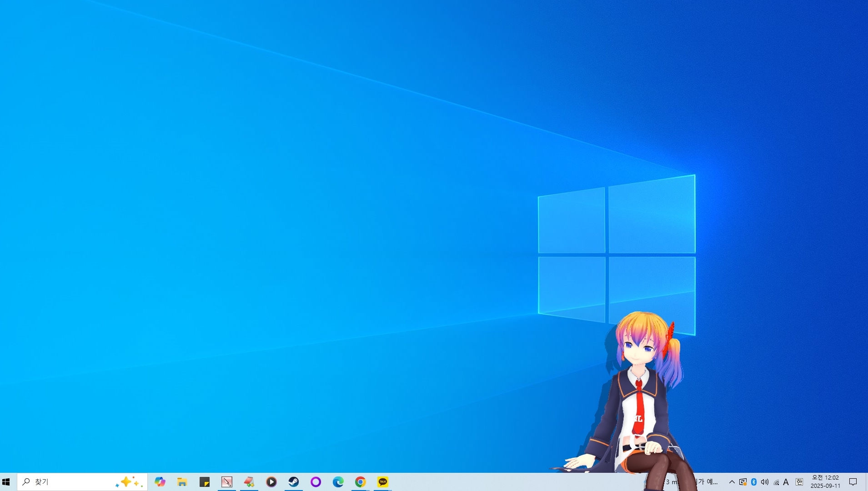The image size is (868, 491).
Task: Switch to the knife-icon app in taskbar
Action: [x=227, y=482]
